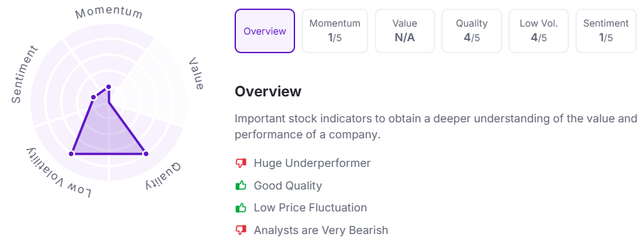Click thumbs-up icon beside Low Price Fluctuation
This screenshot has width=644, height=240.
[241, 208]
